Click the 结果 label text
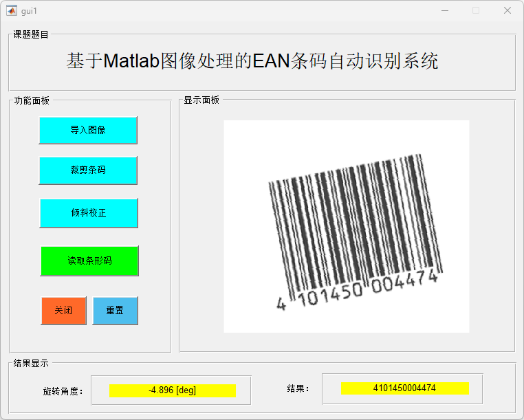Image resolution: width=524 pixels, height=420 pixels. (298, 389)
